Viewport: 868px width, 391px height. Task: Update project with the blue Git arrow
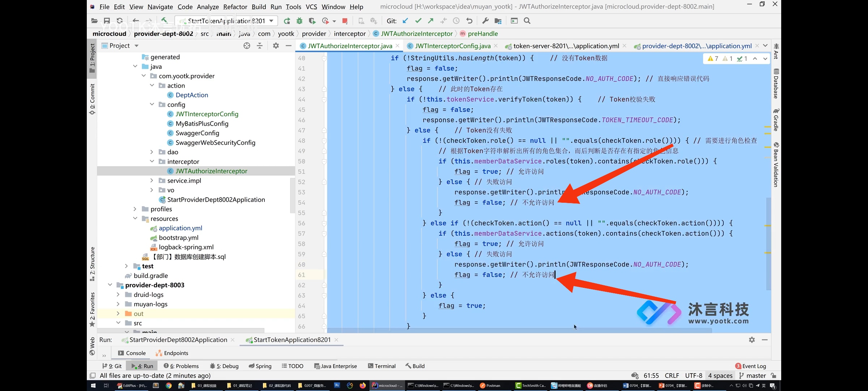click(405, 21)
